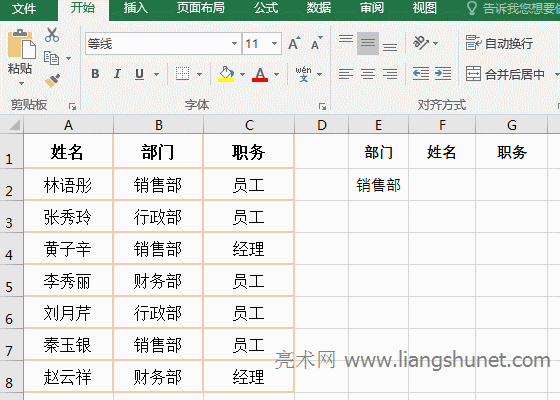560x400 pixels.
Task: Click 合并后居中 merge and center
Action: pos(506,74)
